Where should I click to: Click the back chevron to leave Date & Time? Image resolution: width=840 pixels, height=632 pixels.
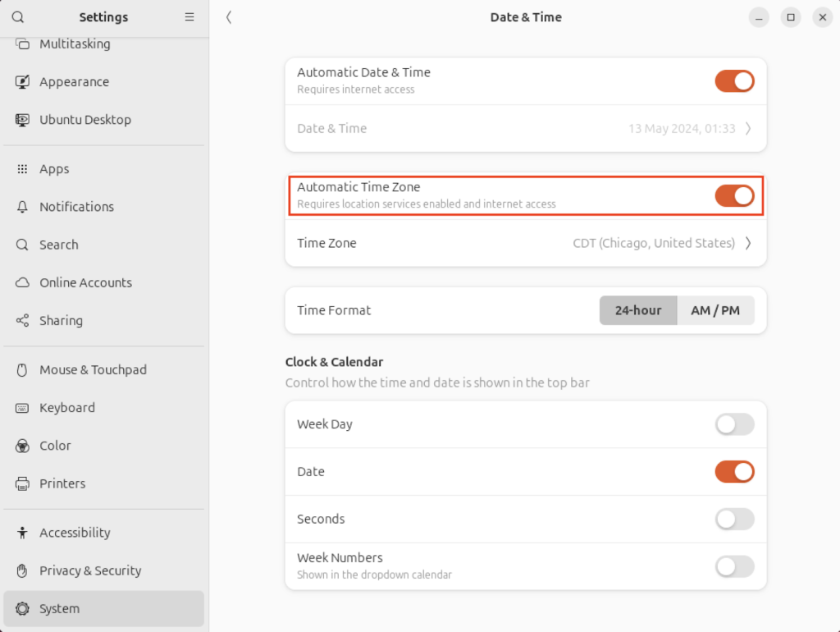pos(229,16)
